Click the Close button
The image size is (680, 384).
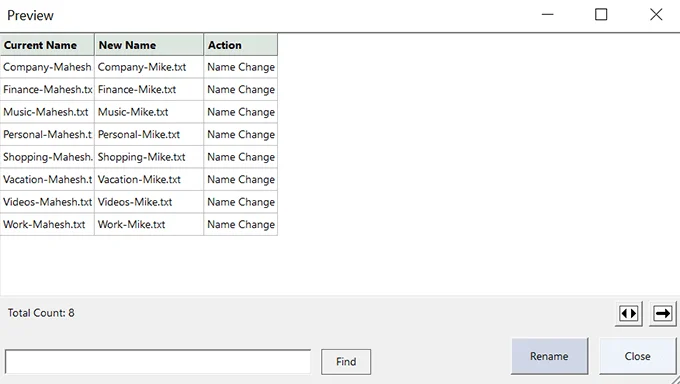pos(638,356)
